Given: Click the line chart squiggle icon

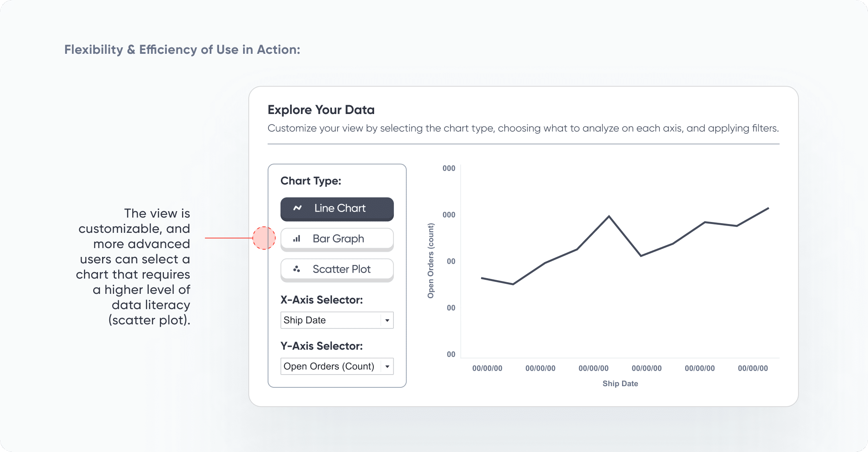Looking at the screenshot, I should [297, 208].
